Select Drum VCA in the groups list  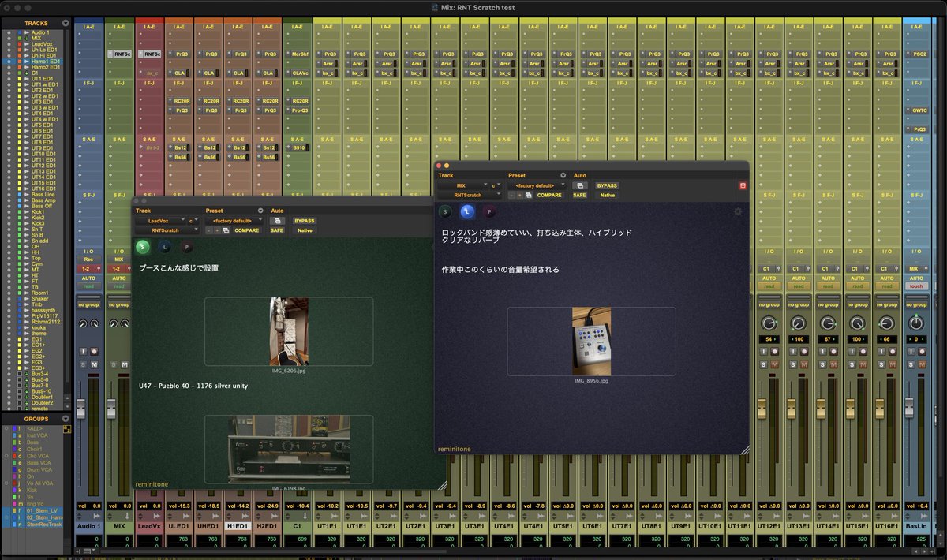pos(39,471)
